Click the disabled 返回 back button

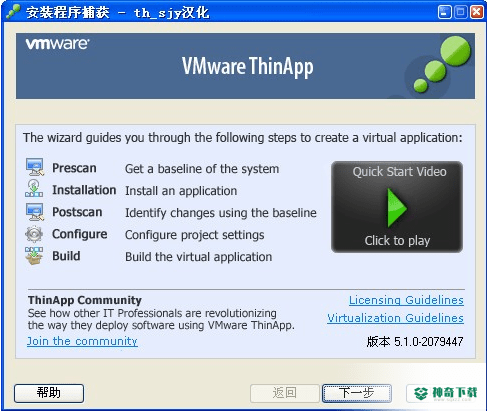click(x=285, y=393)
